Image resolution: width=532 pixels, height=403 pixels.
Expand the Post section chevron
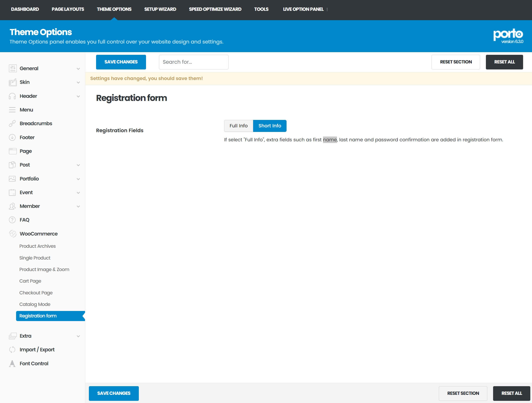click(x=78, y=165)
